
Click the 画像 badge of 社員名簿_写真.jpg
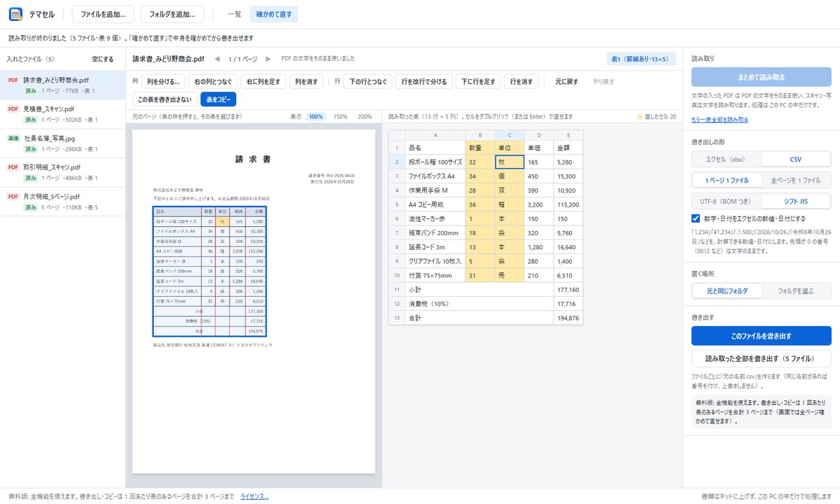(13, 139)
